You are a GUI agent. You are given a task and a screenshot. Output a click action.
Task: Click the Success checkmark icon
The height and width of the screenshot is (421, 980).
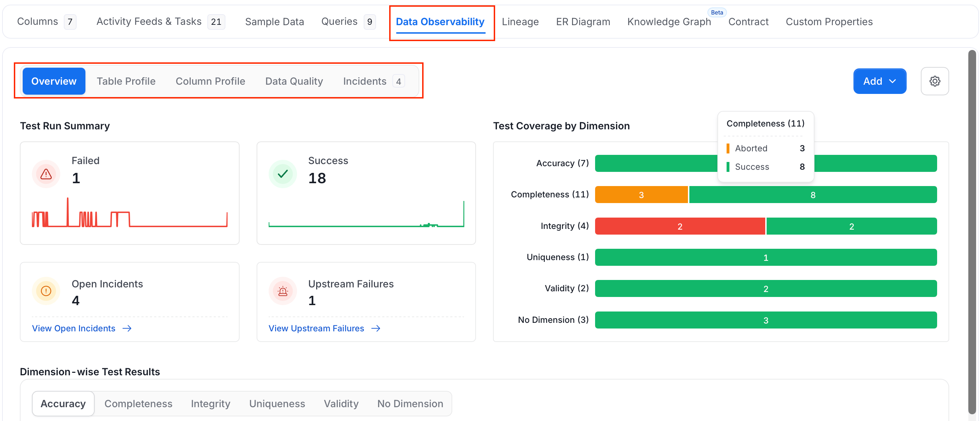tap(283, 174)
